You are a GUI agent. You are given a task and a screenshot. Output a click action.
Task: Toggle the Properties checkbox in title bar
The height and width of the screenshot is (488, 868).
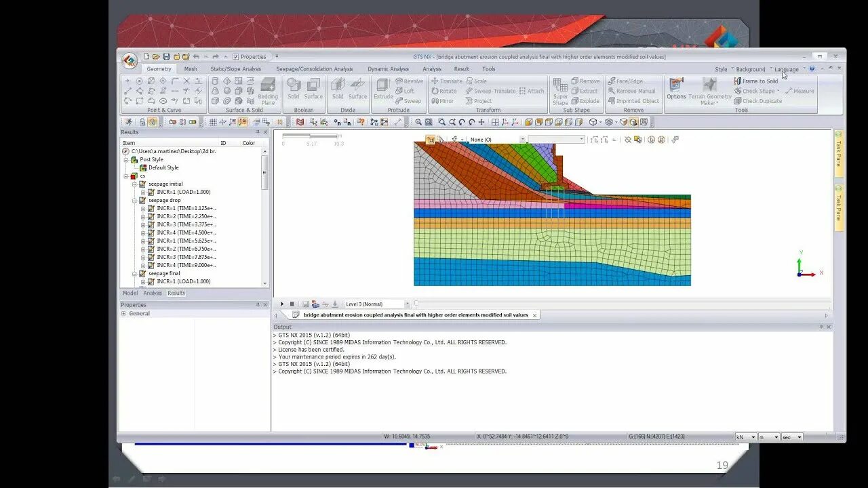(235, 57)
